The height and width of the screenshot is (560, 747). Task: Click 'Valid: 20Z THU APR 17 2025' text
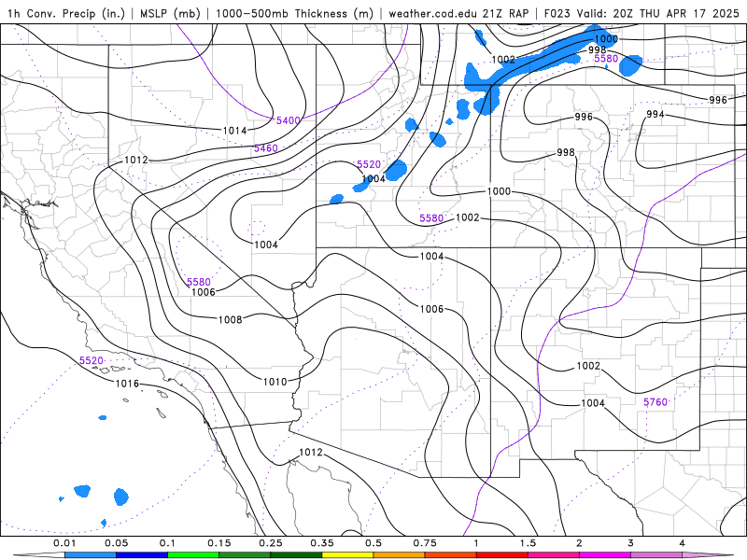point(658,13)
